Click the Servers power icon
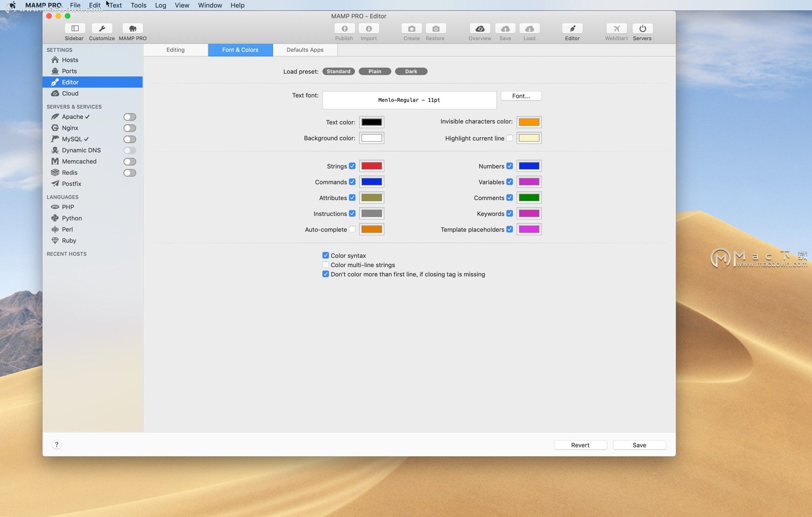The image size is (812, 517). (642, 28)
